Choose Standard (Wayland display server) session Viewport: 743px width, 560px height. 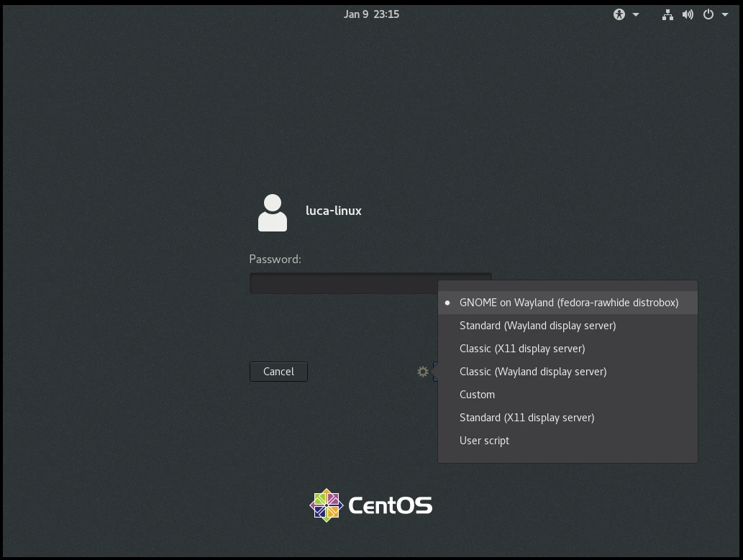(x=537, y=326)
